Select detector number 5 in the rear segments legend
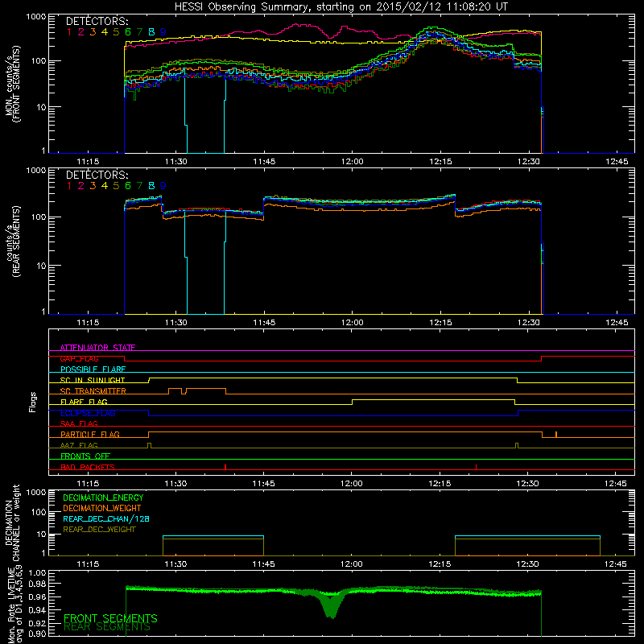644x644 pixels. (x=116, y=186)
